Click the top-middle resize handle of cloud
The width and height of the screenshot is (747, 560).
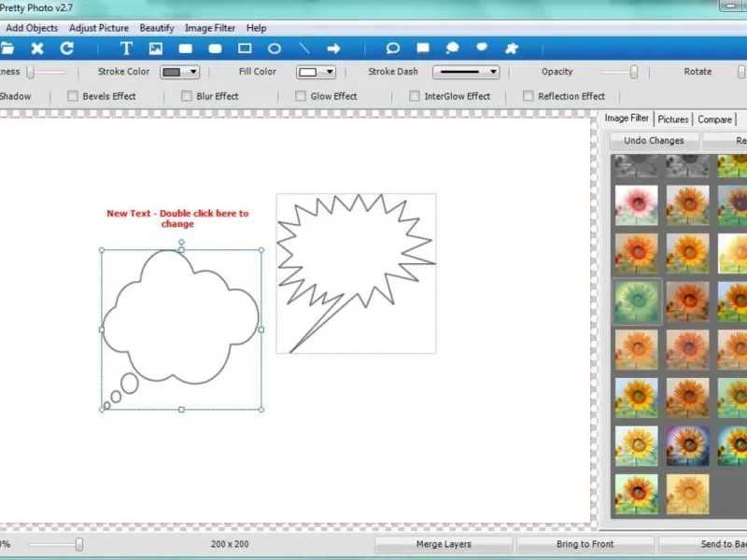tap(181, 250)
